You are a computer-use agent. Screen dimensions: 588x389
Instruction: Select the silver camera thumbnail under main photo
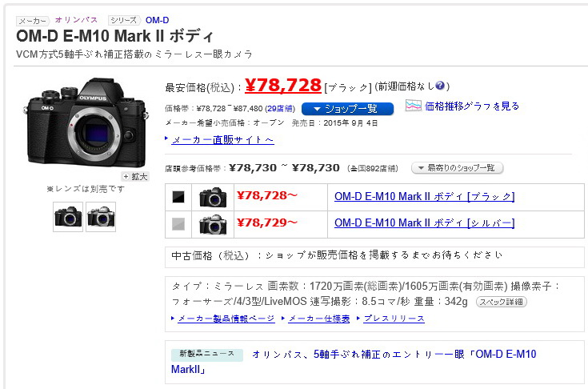(x=101, y=217)
